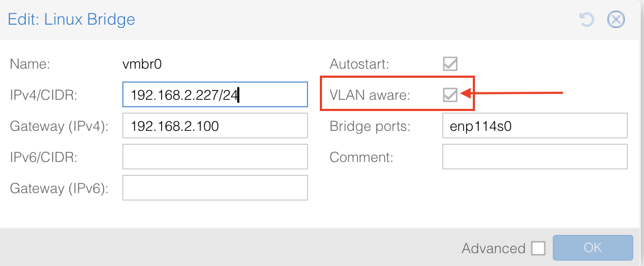Select the empty IPv6/CIDR field
This screenshot has width=644, height=266.
[215, 157]
